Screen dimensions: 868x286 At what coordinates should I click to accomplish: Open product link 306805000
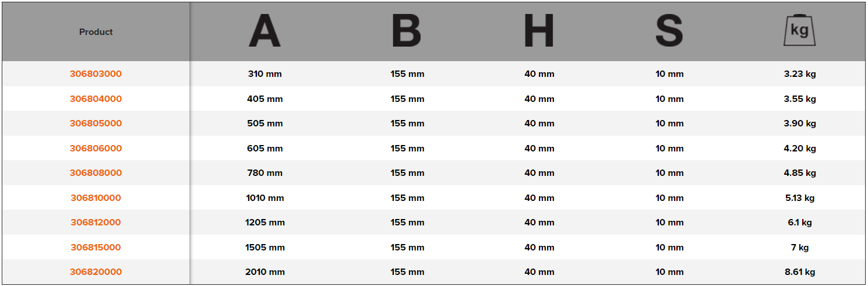tap(96, 123)
